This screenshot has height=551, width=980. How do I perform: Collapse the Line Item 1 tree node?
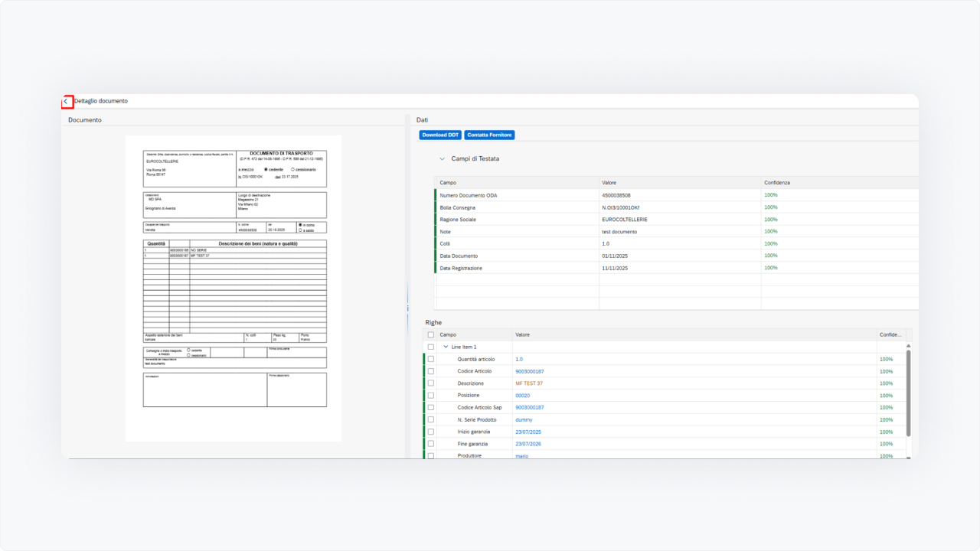446,347
